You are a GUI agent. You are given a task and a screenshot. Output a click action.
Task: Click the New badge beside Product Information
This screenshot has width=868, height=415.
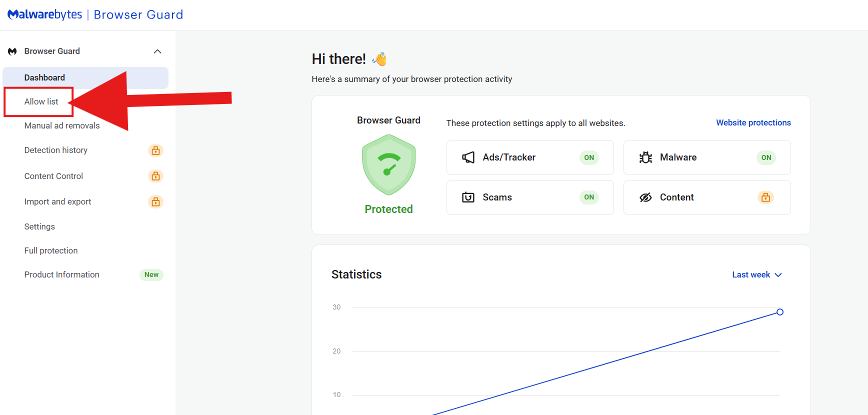[151, 274]
